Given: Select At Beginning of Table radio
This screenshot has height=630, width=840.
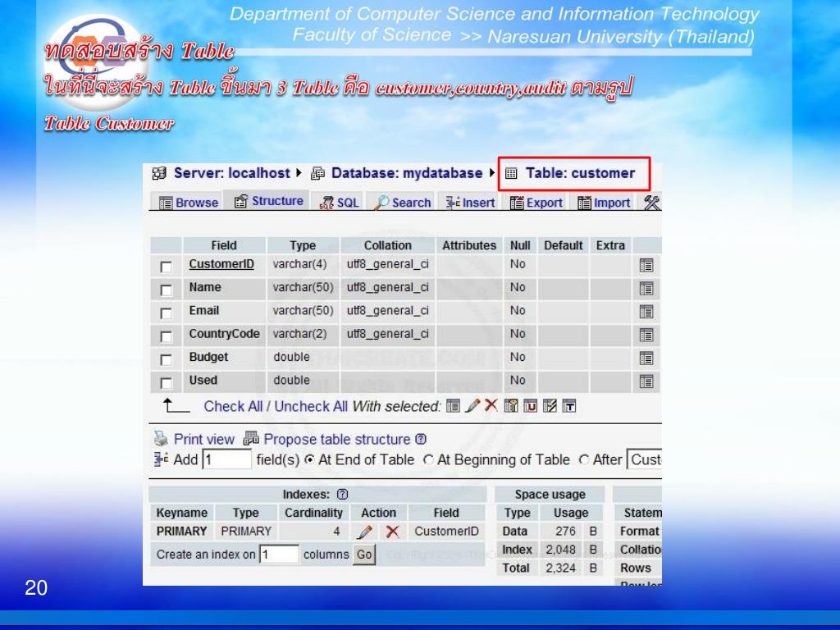Looking at the screenshot, I should [428, 459].
